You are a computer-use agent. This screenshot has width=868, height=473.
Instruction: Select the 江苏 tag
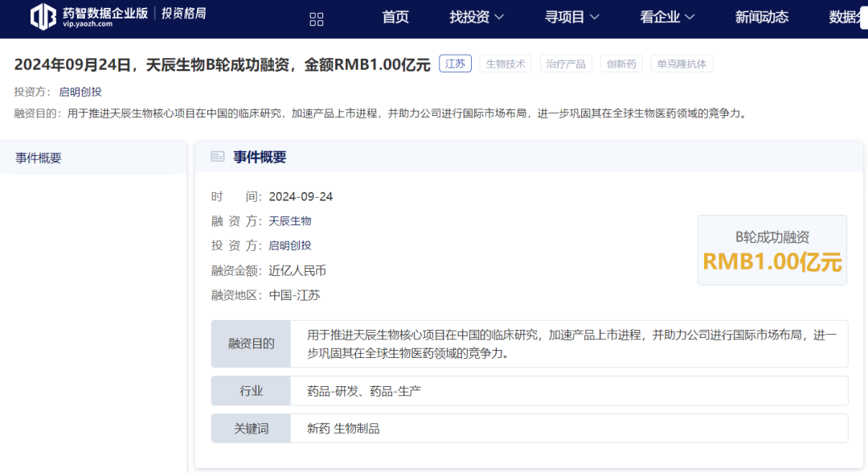(455, 64)
